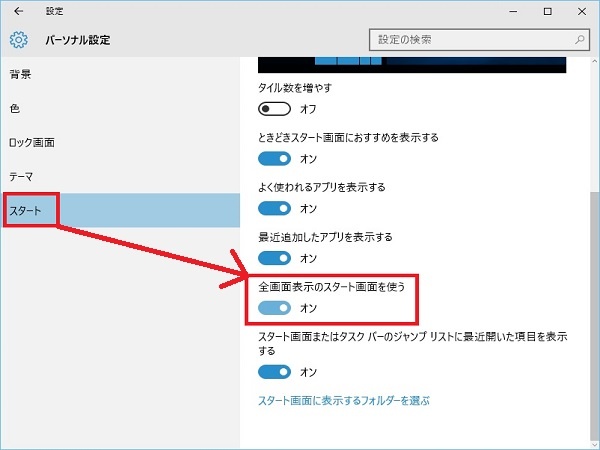Click the settings gear icon
The width and height of the screenshot is (600, 450).
pyautogui.click(x=18, y=40)
